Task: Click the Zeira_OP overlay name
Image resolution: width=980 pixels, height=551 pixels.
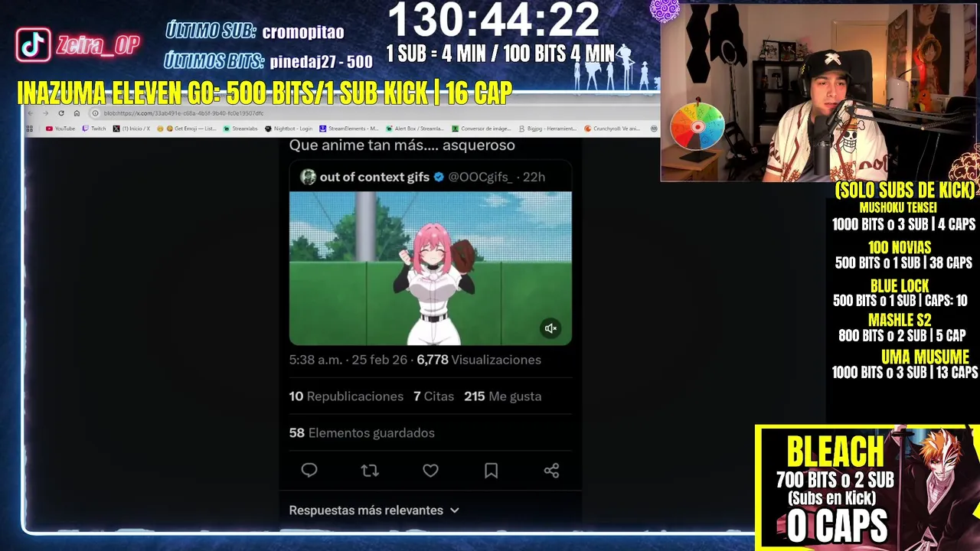Action: pos(97,45)
